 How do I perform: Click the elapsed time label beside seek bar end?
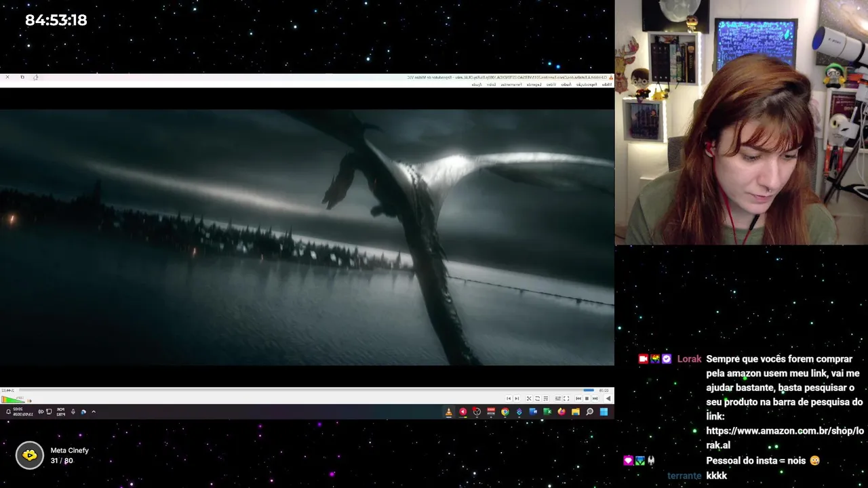pos(604,390)
